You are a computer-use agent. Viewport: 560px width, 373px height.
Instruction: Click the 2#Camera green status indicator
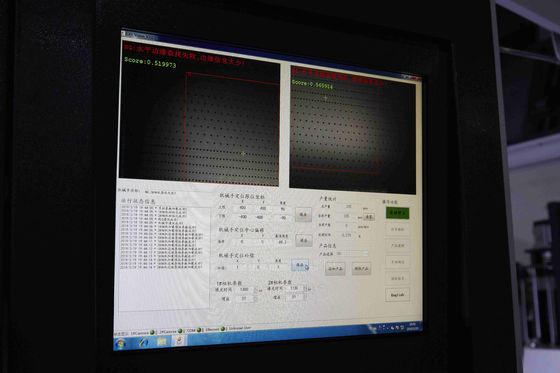tap(180, 331)
